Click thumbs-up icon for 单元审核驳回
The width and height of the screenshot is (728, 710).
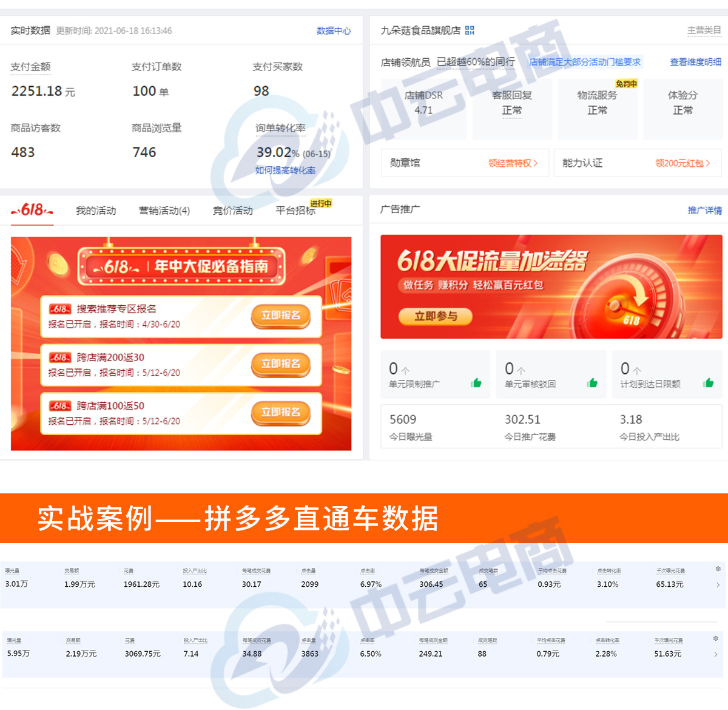pyautogui.click(x=592, y=383)
